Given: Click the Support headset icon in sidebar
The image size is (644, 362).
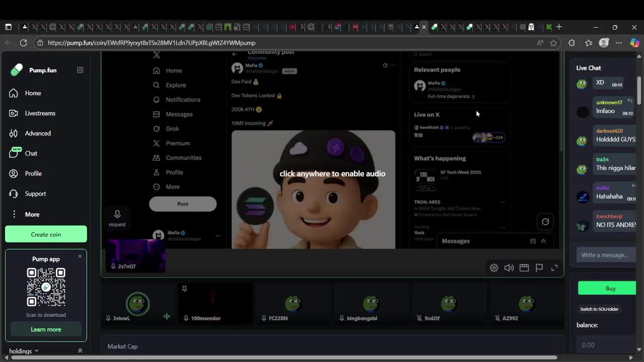Looking at the screenshot, I should coord(14,194).
